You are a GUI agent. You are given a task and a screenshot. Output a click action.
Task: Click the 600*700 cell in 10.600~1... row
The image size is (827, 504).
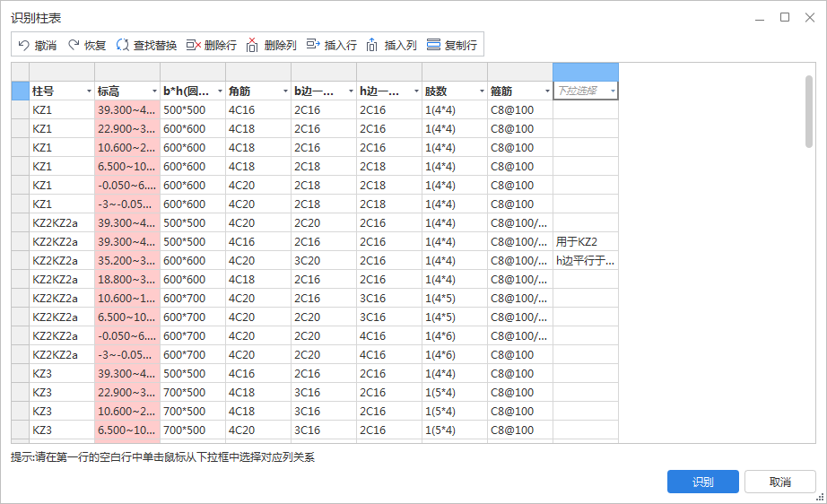click(193, 299)
